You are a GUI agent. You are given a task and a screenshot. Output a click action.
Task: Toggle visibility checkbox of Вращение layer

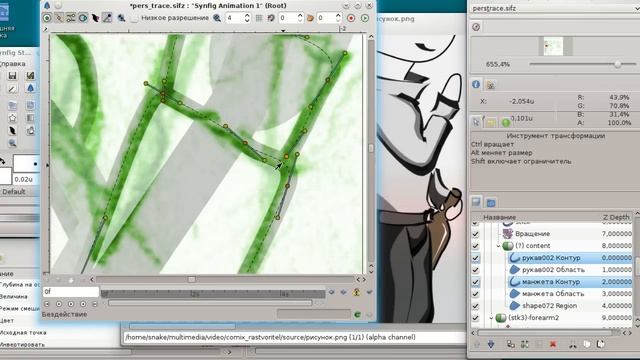coord(475,234)
